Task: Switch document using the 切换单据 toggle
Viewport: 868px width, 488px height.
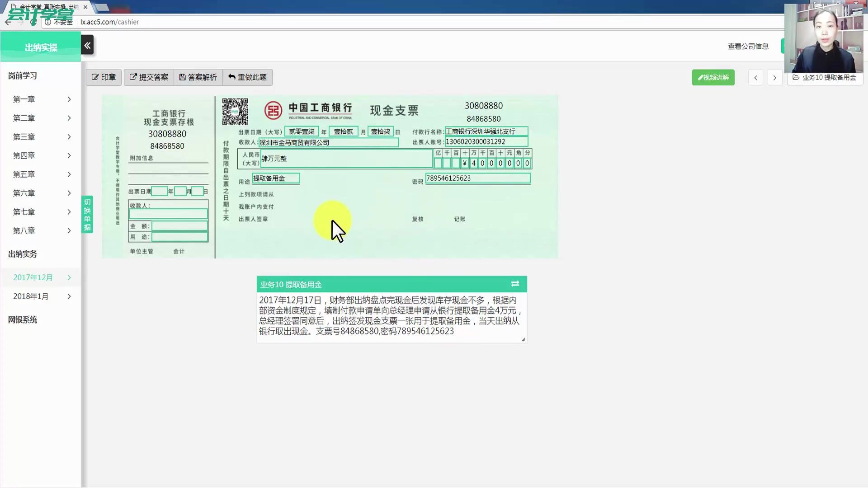Action: [87, 214]
